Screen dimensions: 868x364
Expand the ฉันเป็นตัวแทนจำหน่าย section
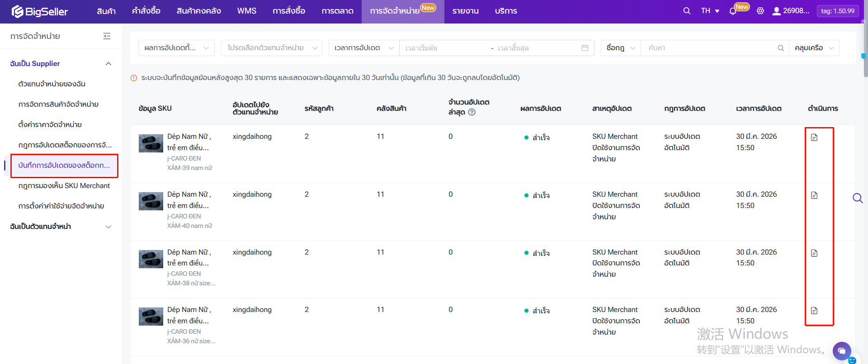108,227
